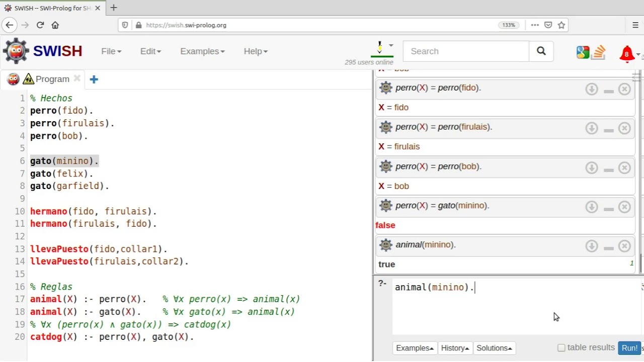The width and height of the screenshot is (644, 362).
Task: Close the perro(X) = perro(firulais) query
Action: pos(624,128)
